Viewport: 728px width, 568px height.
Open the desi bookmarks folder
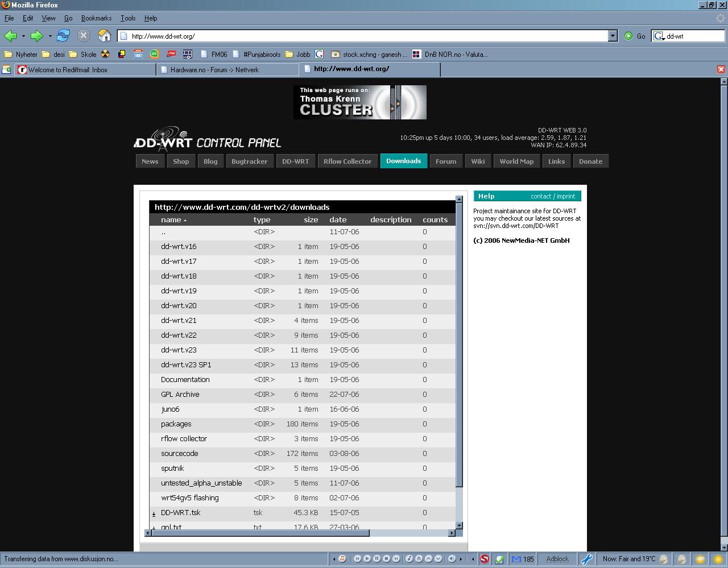click(53, 55)
